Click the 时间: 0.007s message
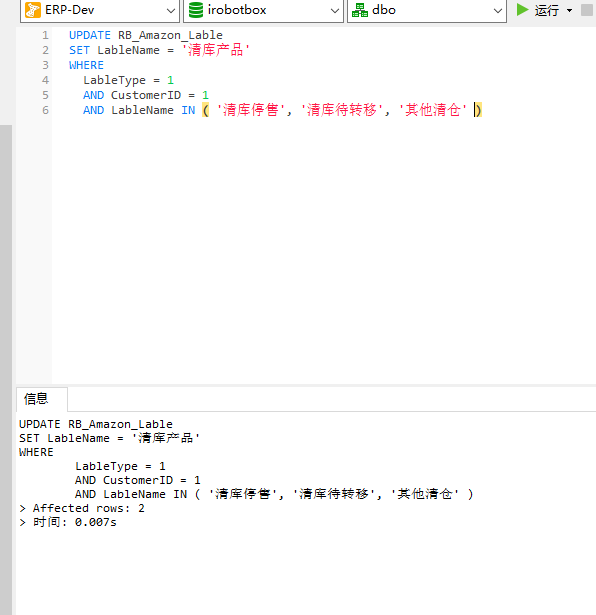The image size is (596, 615). [68, 522]
